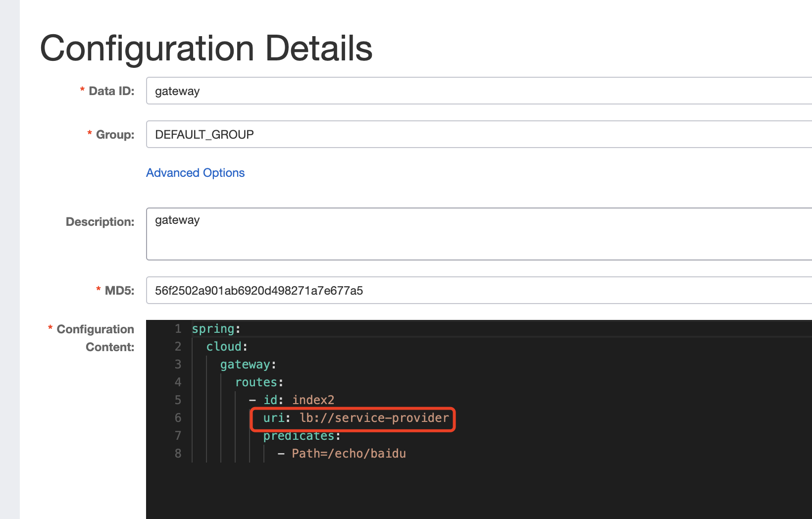Click line number 8 in editor gutter
Viewport: 812px width, 519px height.
pos(178,454)
